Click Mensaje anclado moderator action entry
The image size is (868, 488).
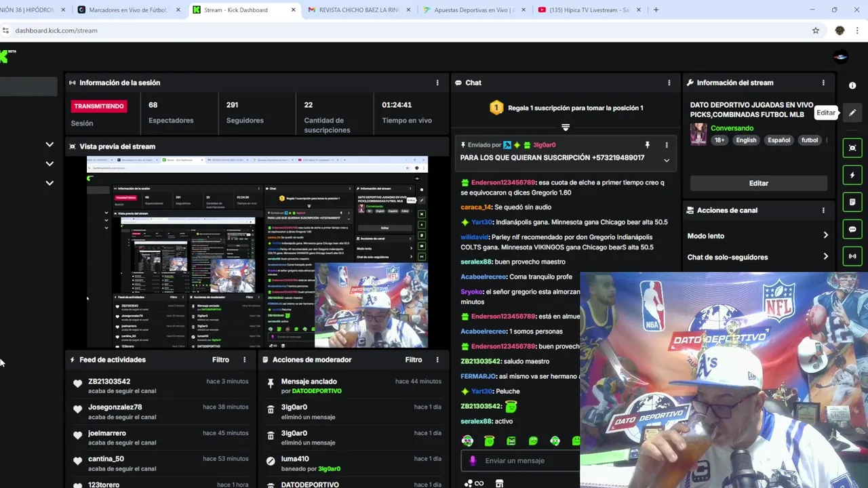pyautogui.click(x=353, y=386)
